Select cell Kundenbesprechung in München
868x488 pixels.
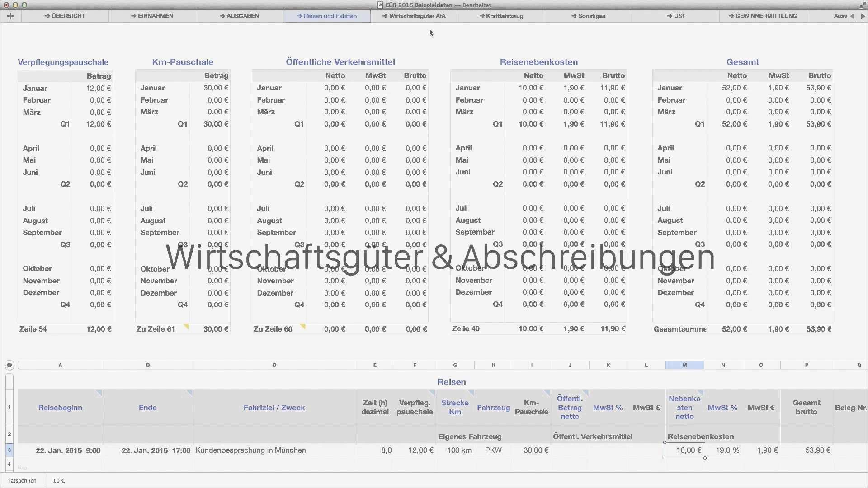(250, 450)
